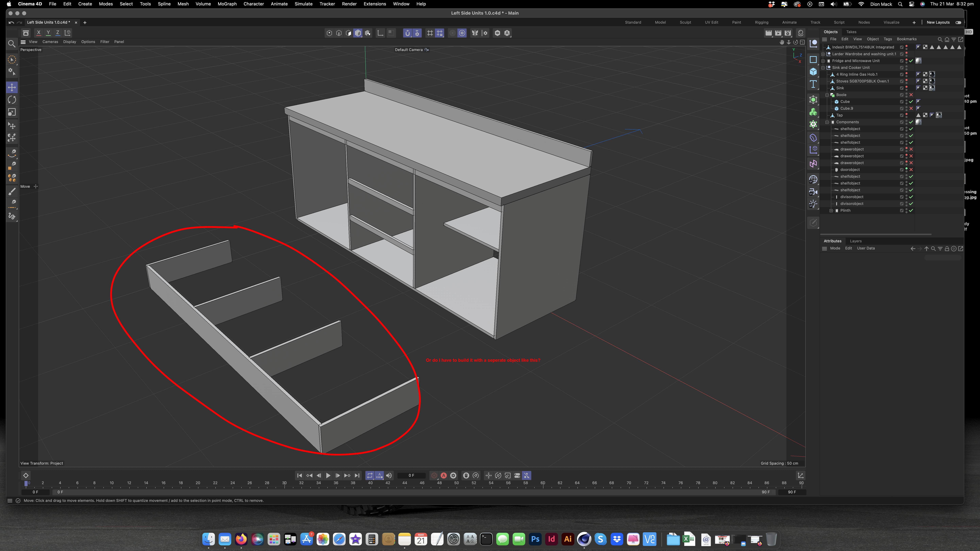Toggle the Fridge and Microwave Unit green checkmark
Viewport: 980px width, 551px height.
911,61
